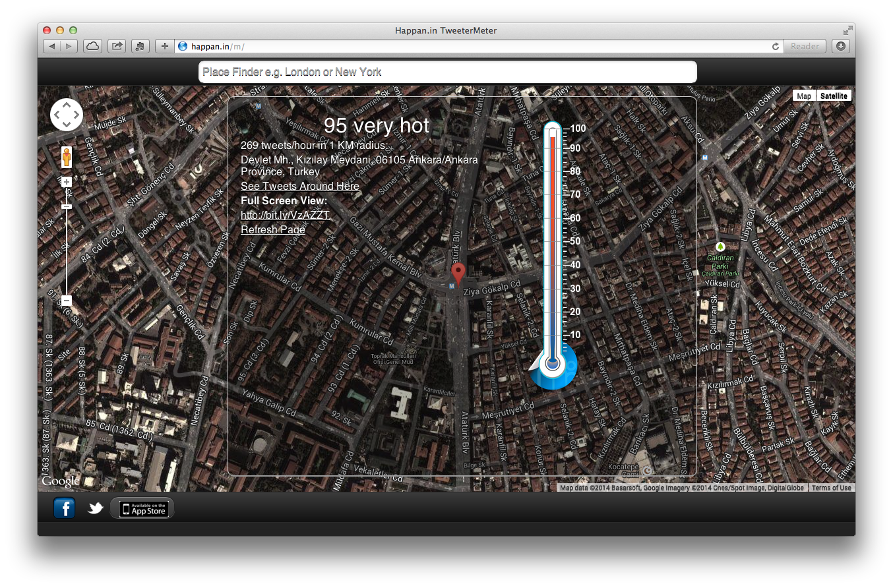Click the Terms of Use link
The width and height of the screenshot is (893, 588).
[831, 488]
